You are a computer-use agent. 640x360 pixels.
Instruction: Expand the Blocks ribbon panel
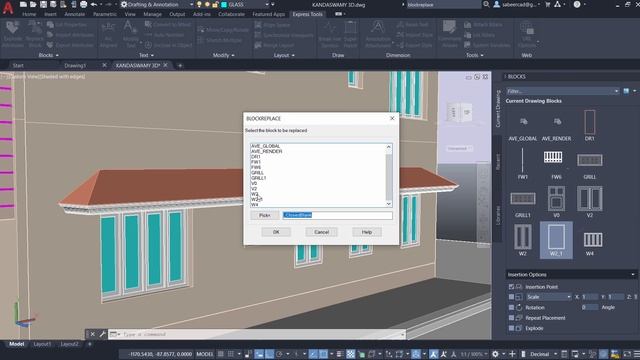tap(49, 55)
